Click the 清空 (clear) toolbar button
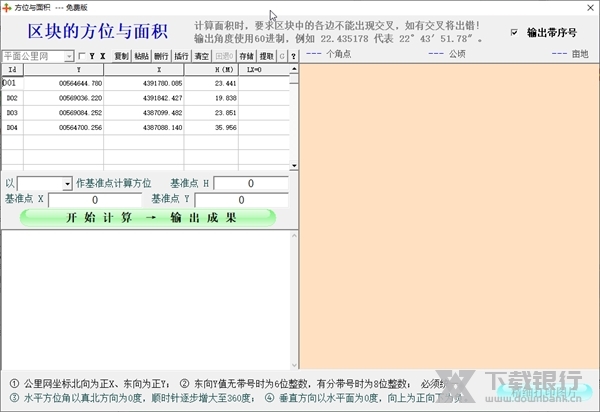Screen dimensions: 600x412 tap(202, 56)
